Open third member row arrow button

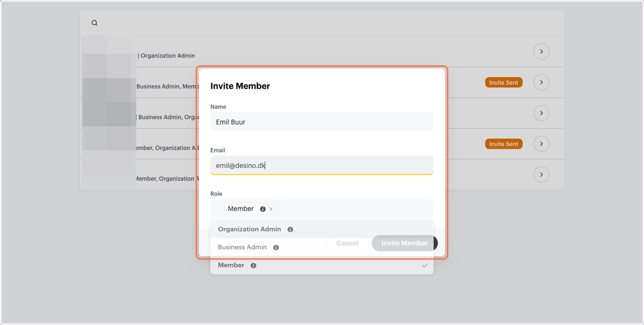pyautogui.click(x=541, y=113)
